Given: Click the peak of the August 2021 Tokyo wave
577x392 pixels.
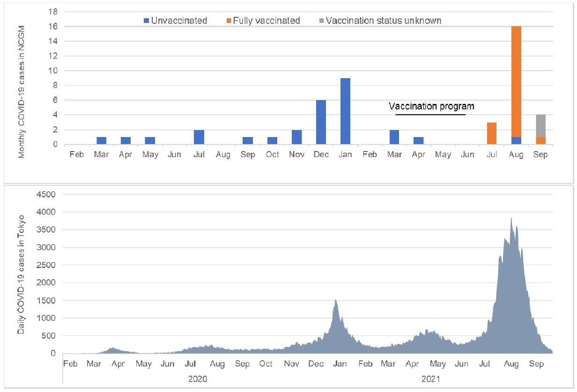Looking at the screenshot, I should click(512, 219).
